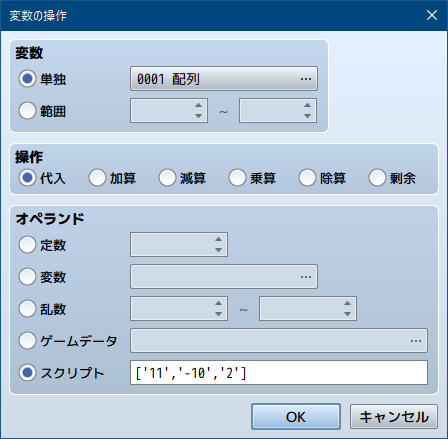Choose the 剰余 operation
448x439 pixels.
(x=377, y=178)
